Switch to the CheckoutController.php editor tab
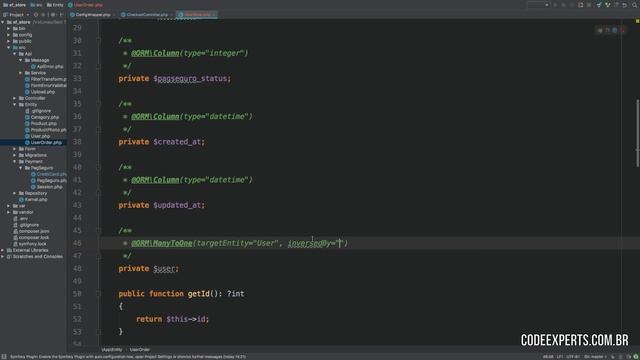This screenshot has height=360, width=640. [147, 15]
